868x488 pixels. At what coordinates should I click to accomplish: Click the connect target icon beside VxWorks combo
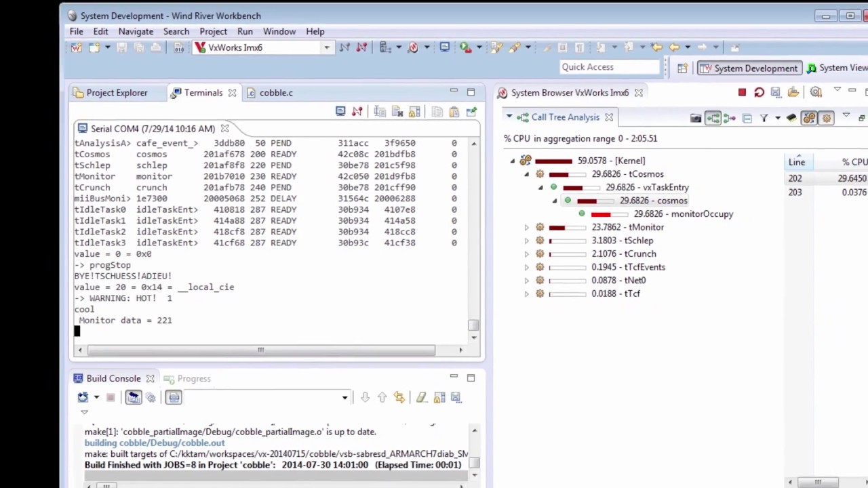(x=344, y=47)
